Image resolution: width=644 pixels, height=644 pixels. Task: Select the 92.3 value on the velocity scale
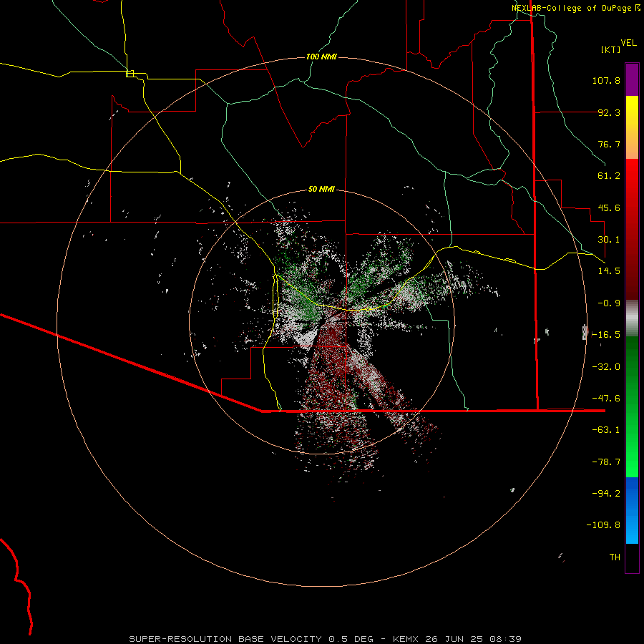(609, 112)
